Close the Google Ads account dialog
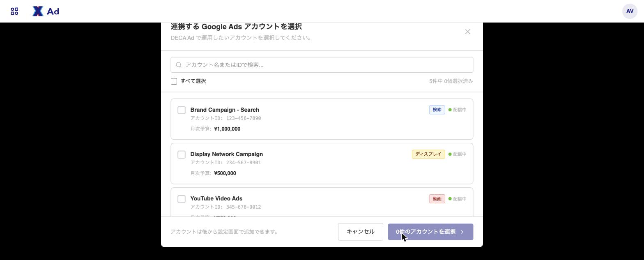Screen dimensions: 644x260 (x=467, y=32)
